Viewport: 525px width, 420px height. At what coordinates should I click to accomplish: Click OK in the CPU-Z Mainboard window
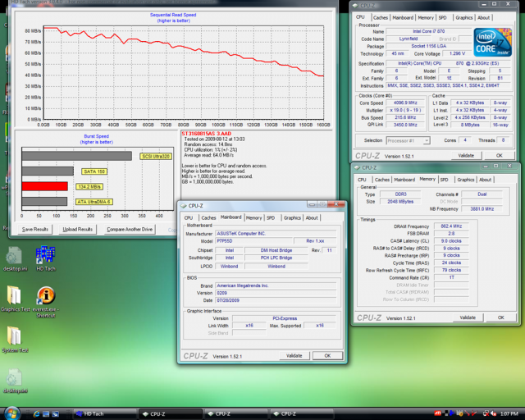click(x=327, y=356)
